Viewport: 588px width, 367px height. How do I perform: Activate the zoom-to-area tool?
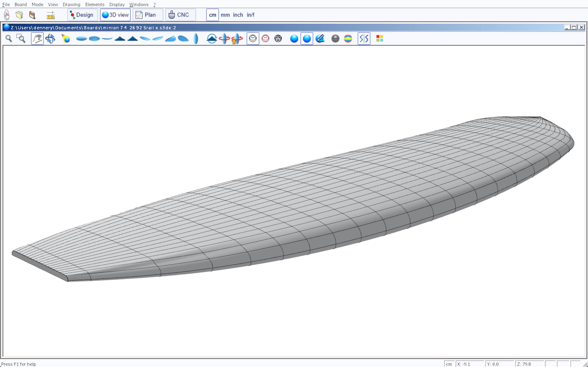pos(21,39)
